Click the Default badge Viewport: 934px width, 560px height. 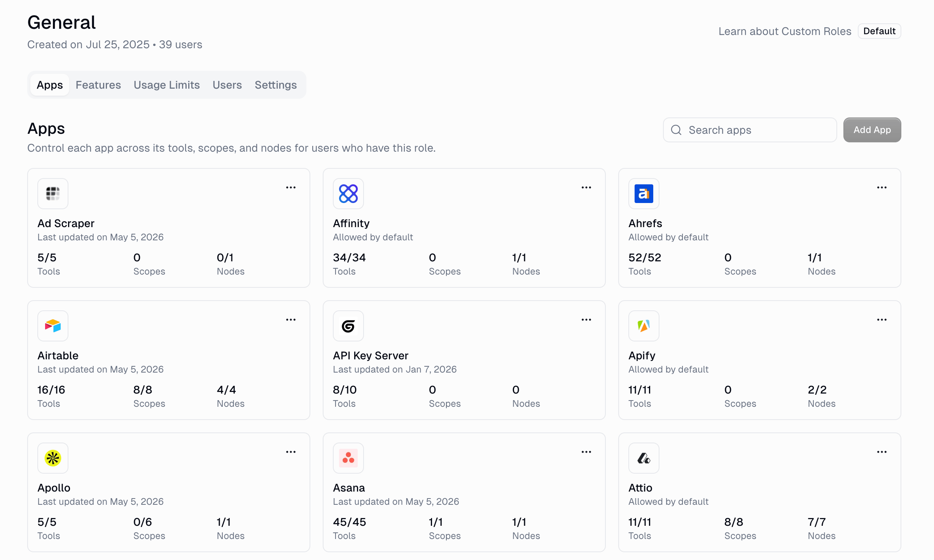coord(880,31)
